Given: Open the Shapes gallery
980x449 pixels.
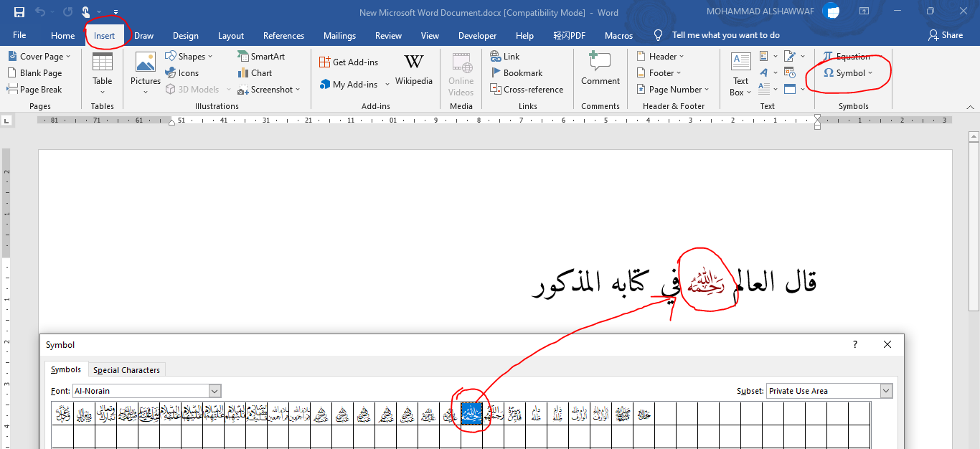Looking at the screenshot, I should [x=189, y=57].
